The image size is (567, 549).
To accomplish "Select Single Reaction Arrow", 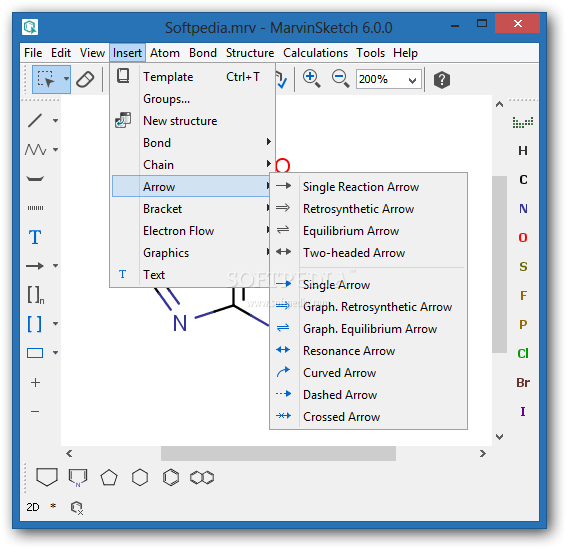I will (x=368, y=187).
